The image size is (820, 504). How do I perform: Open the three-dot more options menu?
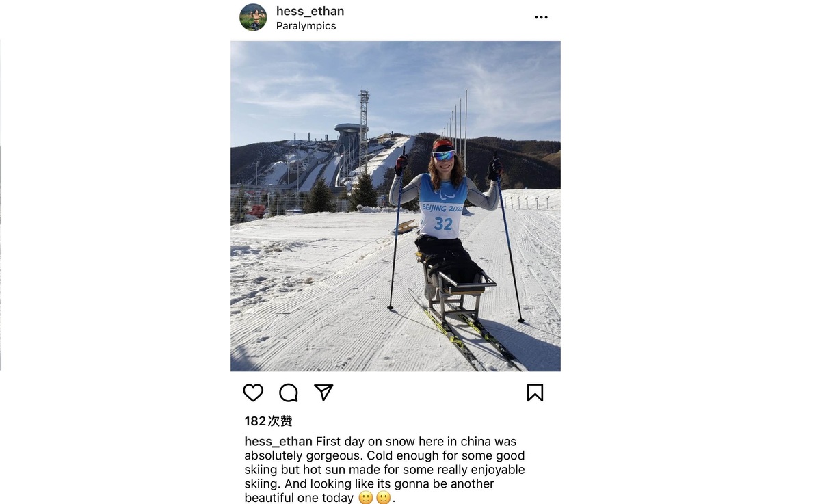coord(541,17)
